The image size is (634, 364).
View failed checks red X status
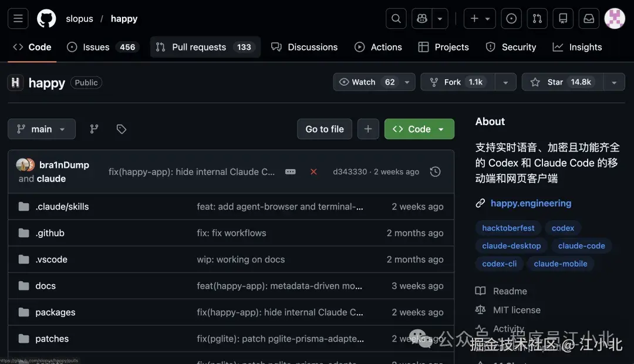pos(313,172)
